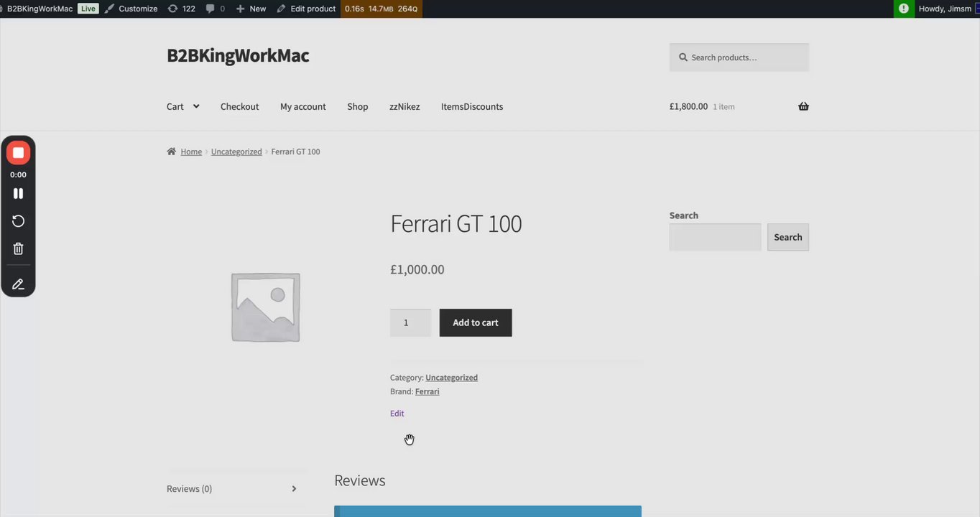Click the Live status badge
The image size is (980, 517).
click(x=88, y=9)
